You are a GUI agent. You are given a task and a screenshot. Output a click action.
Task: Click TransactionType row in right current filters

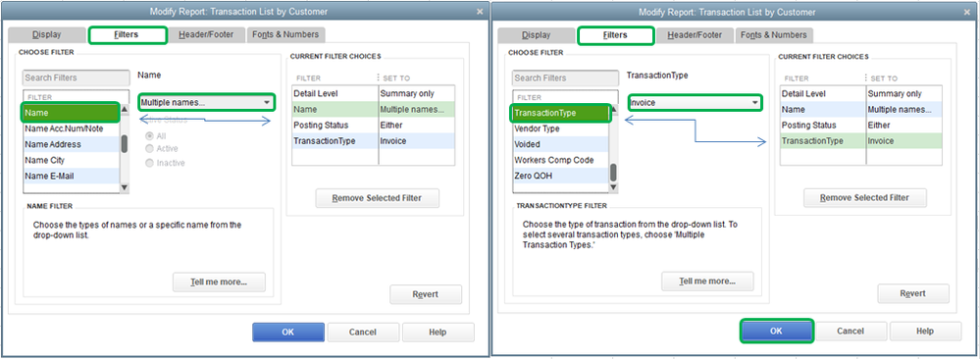pos(861,140)
